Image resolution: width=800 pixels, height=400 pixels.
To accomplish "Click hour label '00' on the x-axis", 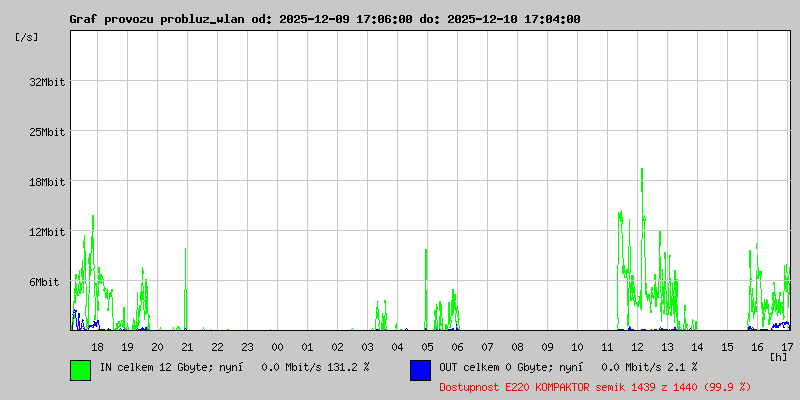I will [x=278, y=347].
